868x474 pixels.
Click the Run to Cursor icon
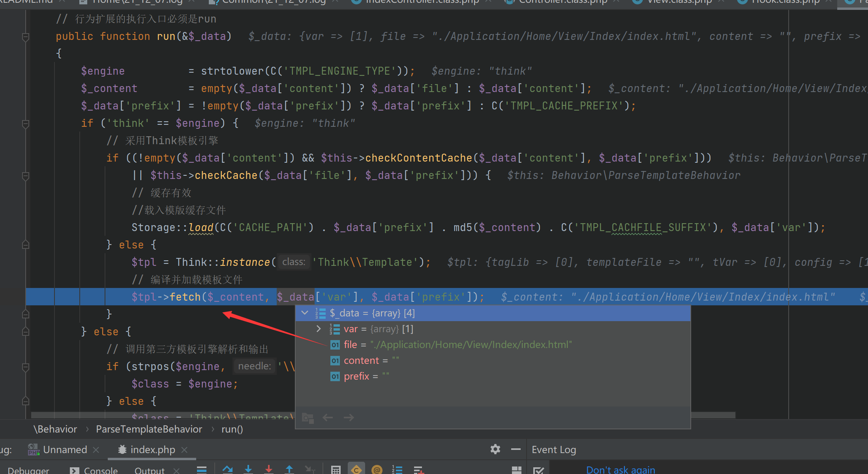(x=310, y=469)
